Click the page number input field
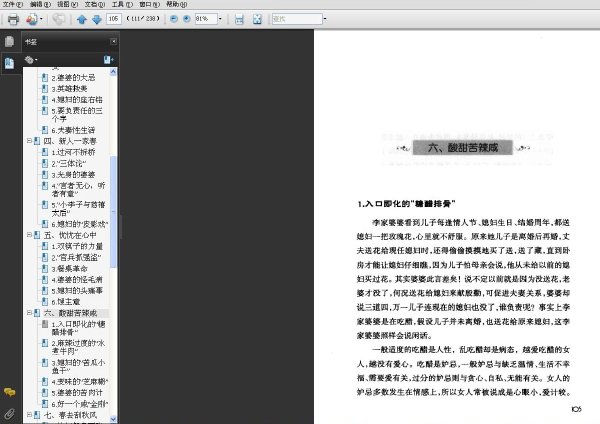600x424 pixels. (114, 18)
